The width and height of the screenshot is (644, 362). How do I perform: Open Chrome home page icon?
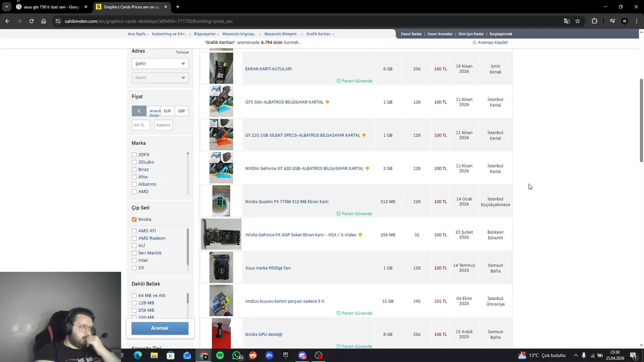(44, 21)
